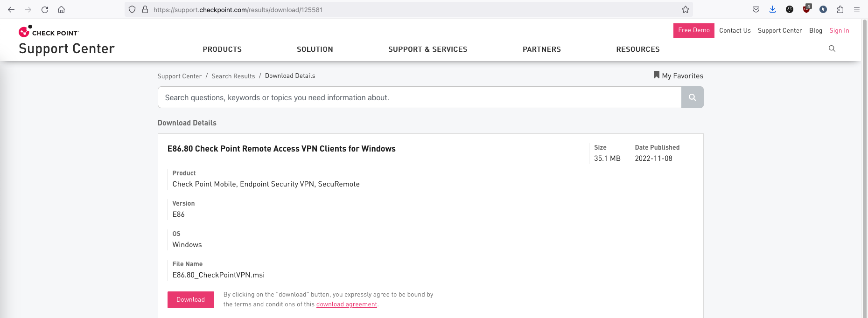Image resolution: width=868 pixels, height=318 pixels.
Task: Go to Search Results breadcrumb
Action: (233, 76)
